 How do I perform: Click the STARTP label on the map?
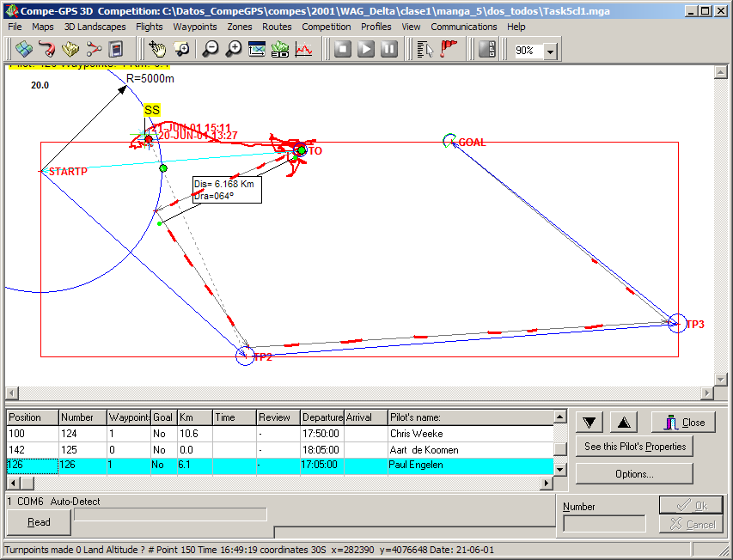[x=68, y=172]
